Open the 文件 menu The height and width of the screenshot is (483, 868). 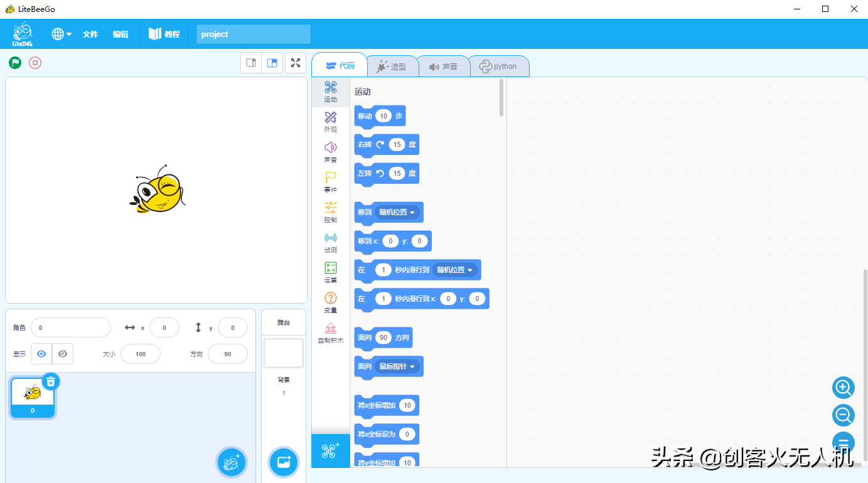pos(90,34)
